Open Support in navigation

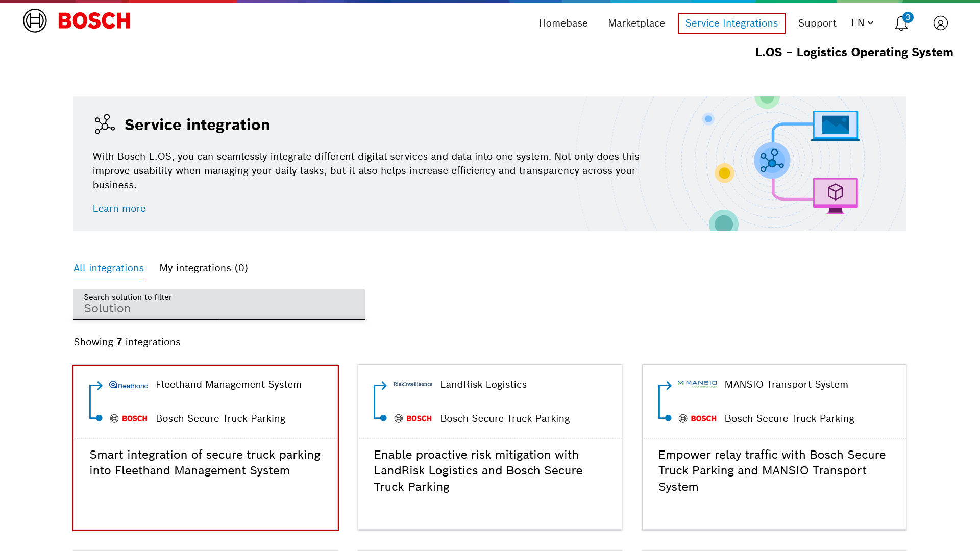(817, 23)
